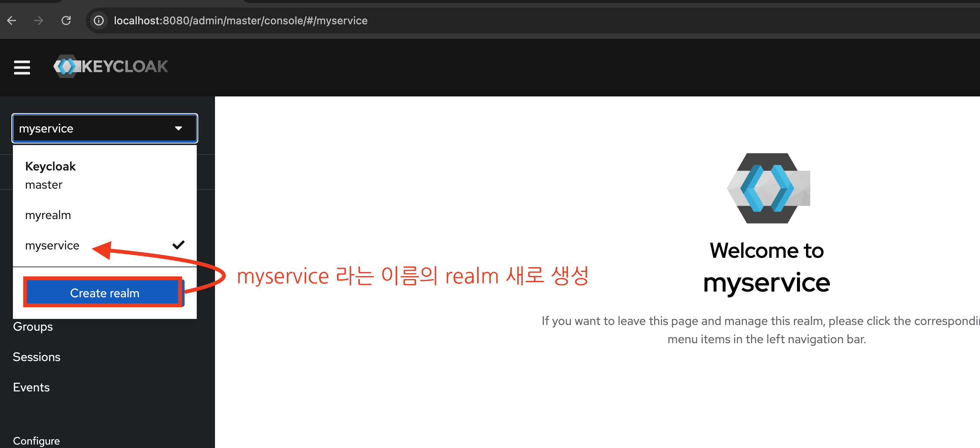
Task: Click the Keycloak logo in header
Action: coord(111,66)
